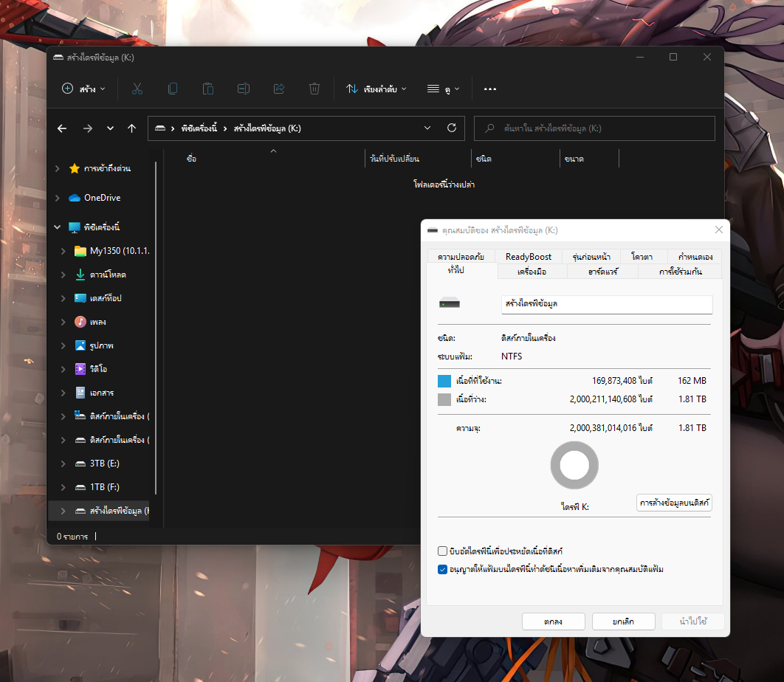This screenshot has width=784, height=682.
Task: Click the navigation pane scrollbar
Action: click(156, 328)
